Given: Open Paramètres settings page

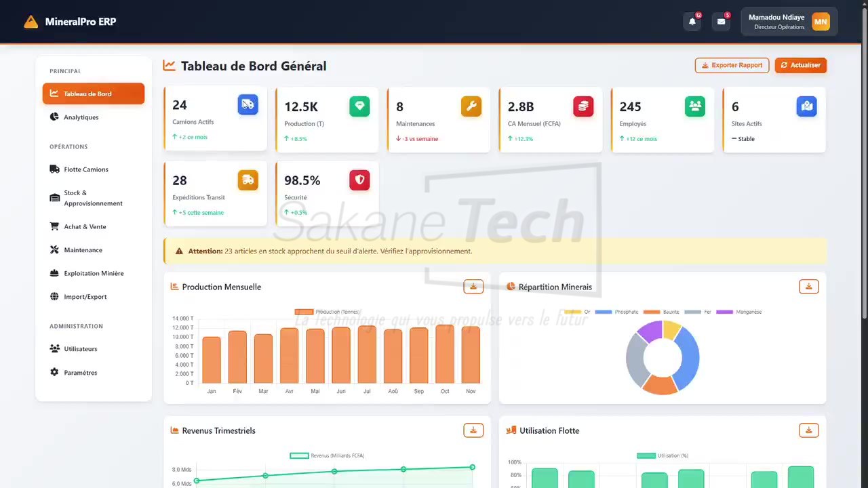Looking at the screenshot, I should 94,373.
